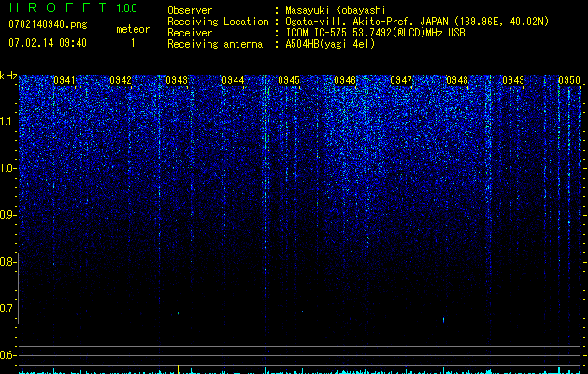
Task: Click the 0.6 kHz axis label
Action: point(7,355)
